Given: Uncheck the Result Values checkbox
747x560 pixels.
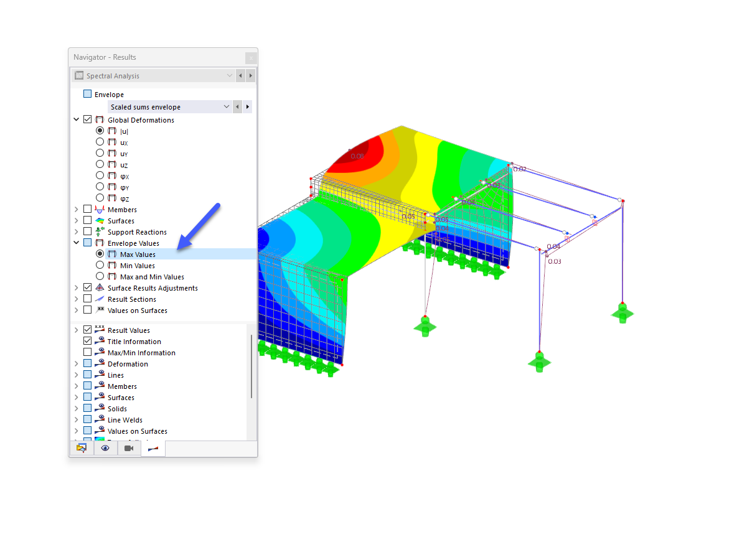Looking at the screenshot, I should 87,330.
